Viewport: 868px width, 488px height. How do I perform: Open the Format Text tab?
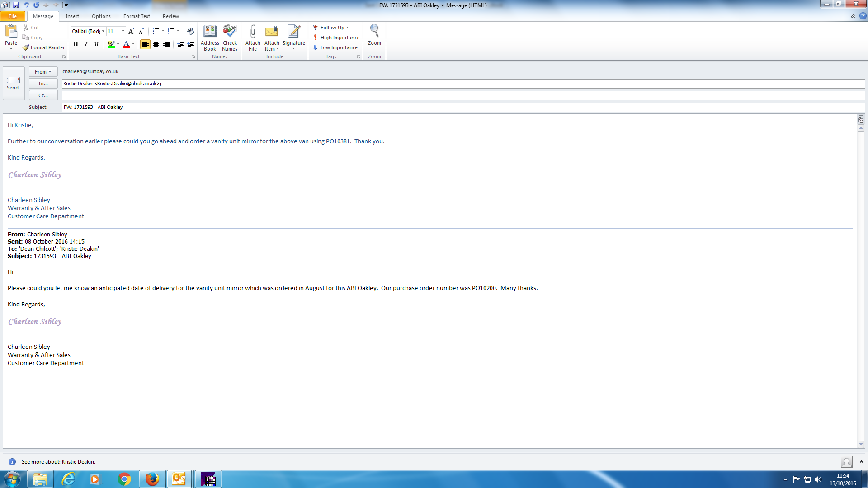pos(137,16)
